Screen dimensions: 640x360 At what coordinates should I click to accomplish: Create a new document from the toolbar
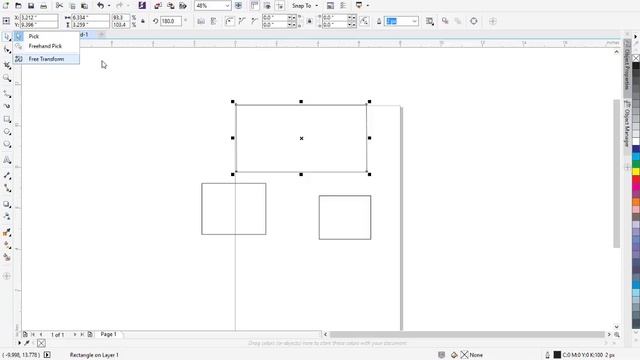6,6
